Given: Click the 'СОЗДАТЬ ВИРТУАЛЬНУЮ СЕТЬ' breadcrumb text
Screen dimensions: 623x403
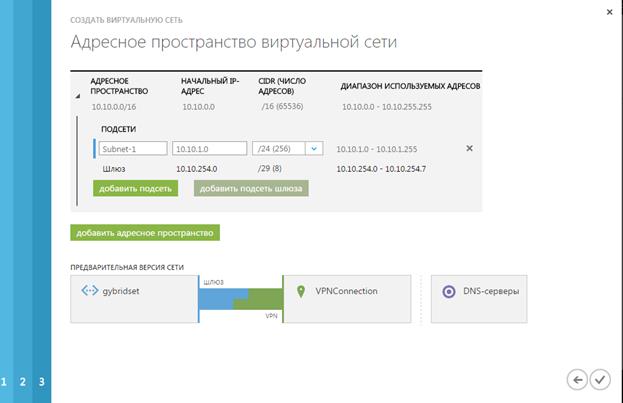Looking at the screenshot, I should coord(126,20).
